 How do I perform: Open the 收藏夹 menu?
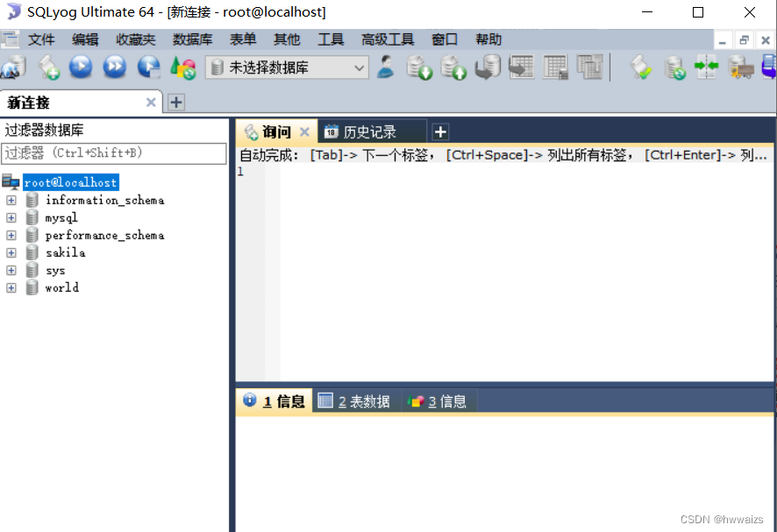[x=135, y=39]
